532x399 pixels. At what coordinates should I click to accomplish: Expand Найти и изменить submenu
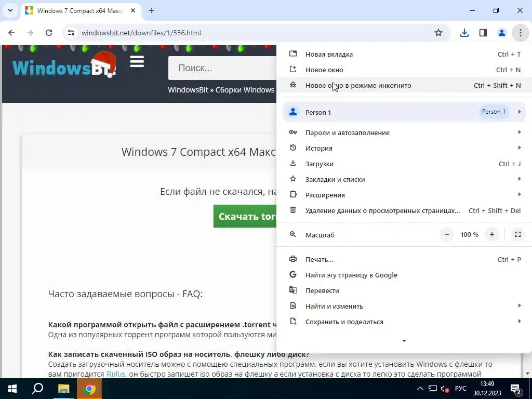(x=404, y=307)
